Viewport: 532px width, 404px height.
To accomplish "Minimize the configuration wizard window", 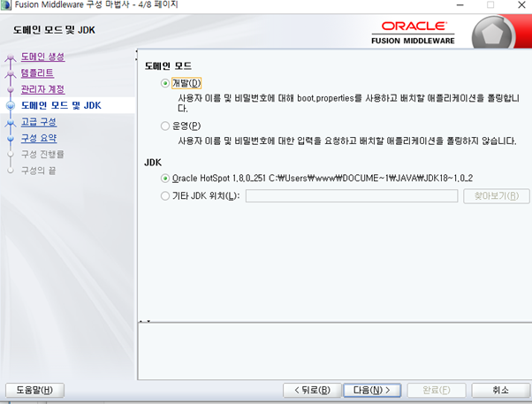I will click(460, 5).
